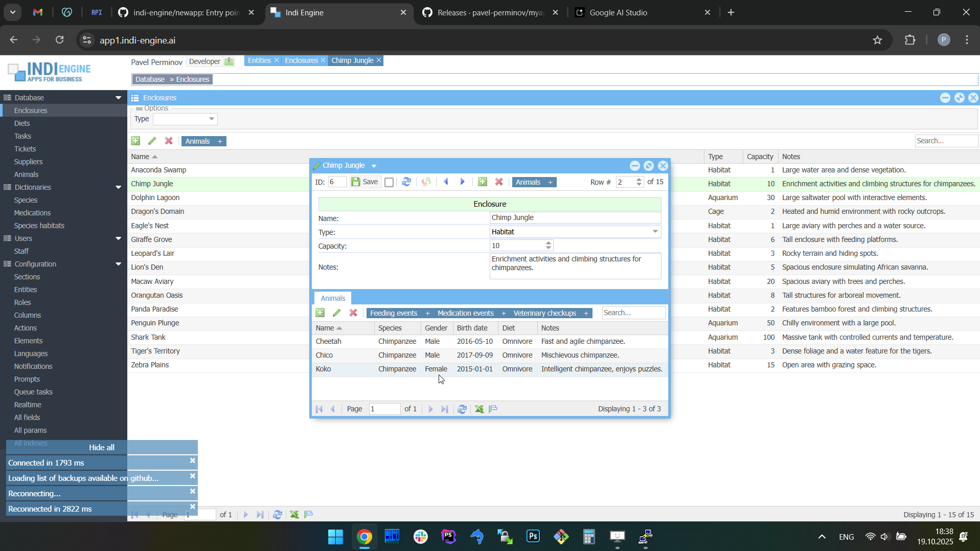Click the refresh icon in Chimp Jungle toolbar
980x551 pixels.
point(406,182)
